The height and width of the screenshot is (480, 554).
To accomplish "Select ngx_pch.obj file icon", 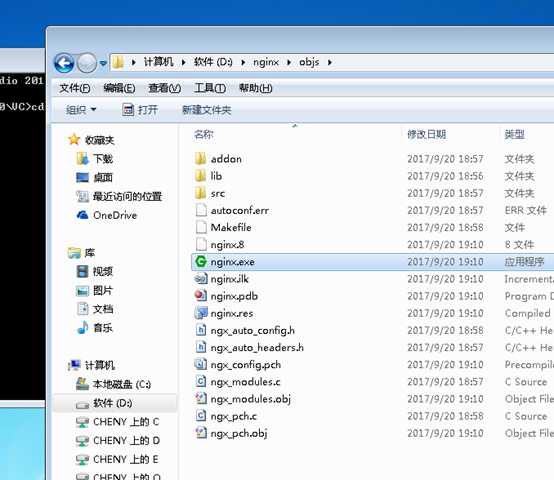I will click(x=201, y=433).
